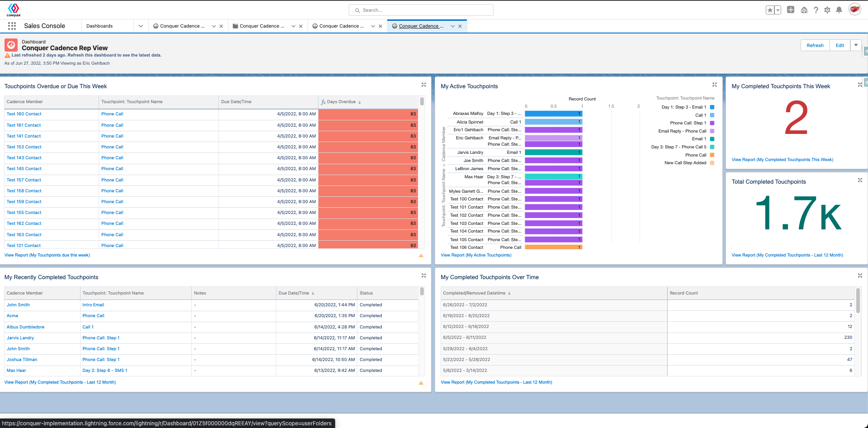Expand Total Completed Touchpoints widget
This screenshot has height=428, width=868.
[860, 180]
